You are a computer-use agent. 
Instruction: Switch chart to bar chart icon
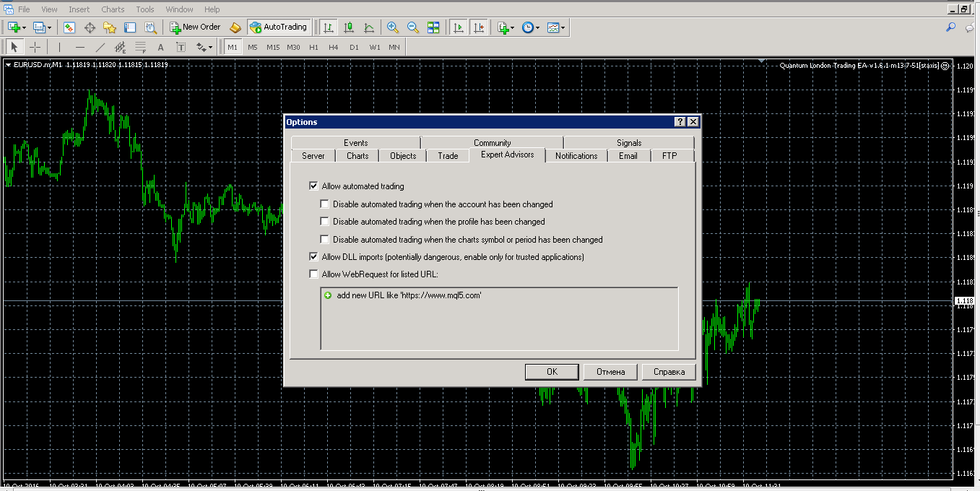click(x=329, y=27)
